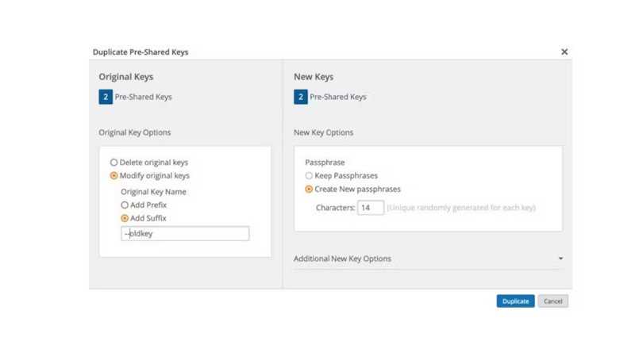Select the Create New passphrases radio button

pyautogui.click(x=309, y=190)
